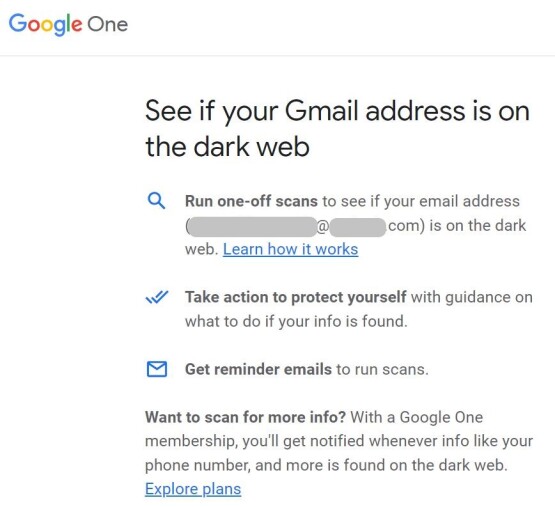Click the Google One logo
The image size is (555, 507).
click(68, 24)
